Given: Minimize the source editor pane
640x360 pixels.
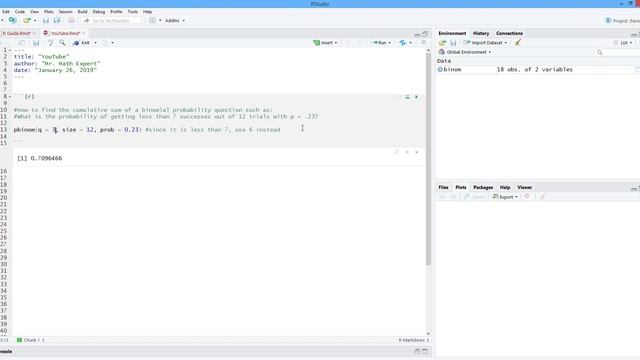Looking at the screenshot, I should tap(417, 34).
